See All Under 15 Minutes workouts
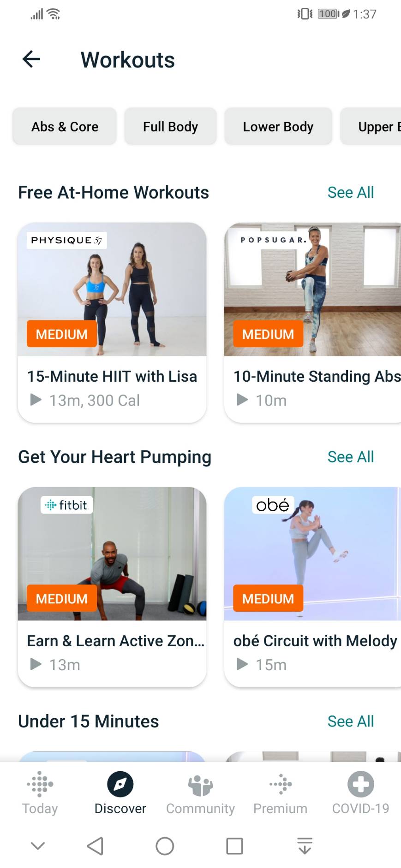 [351, 721]
